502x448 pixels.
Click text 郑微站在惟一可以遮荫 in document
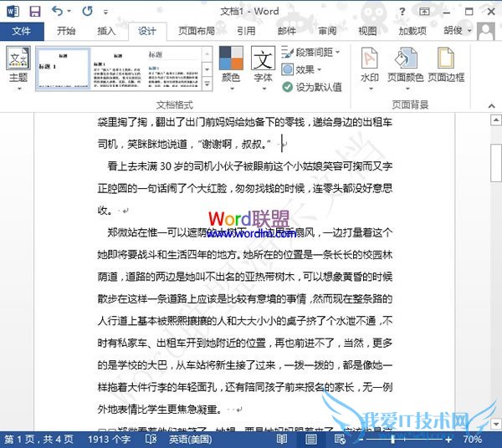tap(157, 232)
